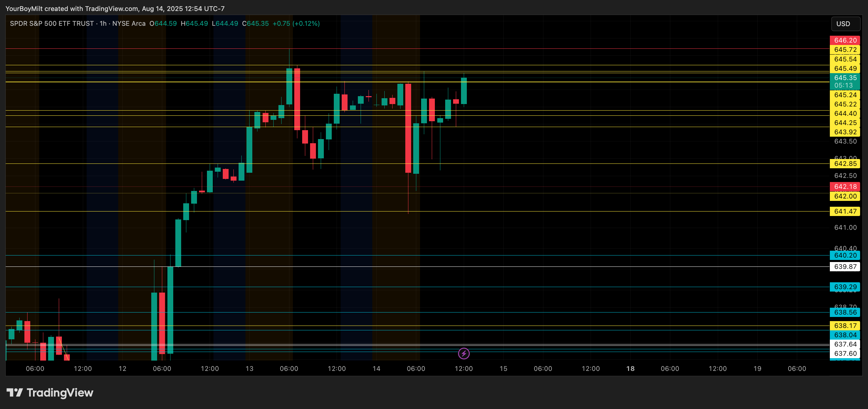
Task: Click the TradingView wordmark text
Action: point(60,393)
